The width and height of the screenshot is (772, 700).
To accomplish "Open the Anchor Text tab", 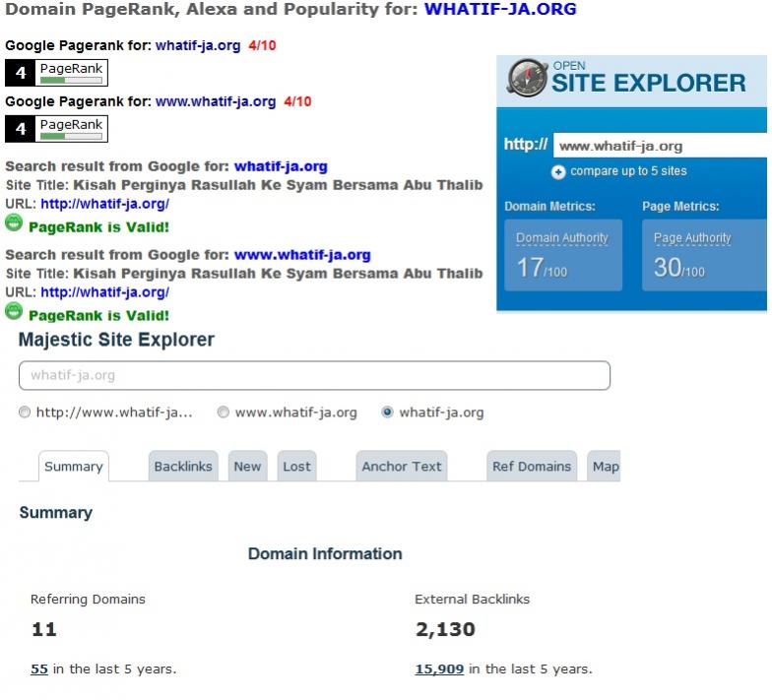I will (x=402, y=467).
